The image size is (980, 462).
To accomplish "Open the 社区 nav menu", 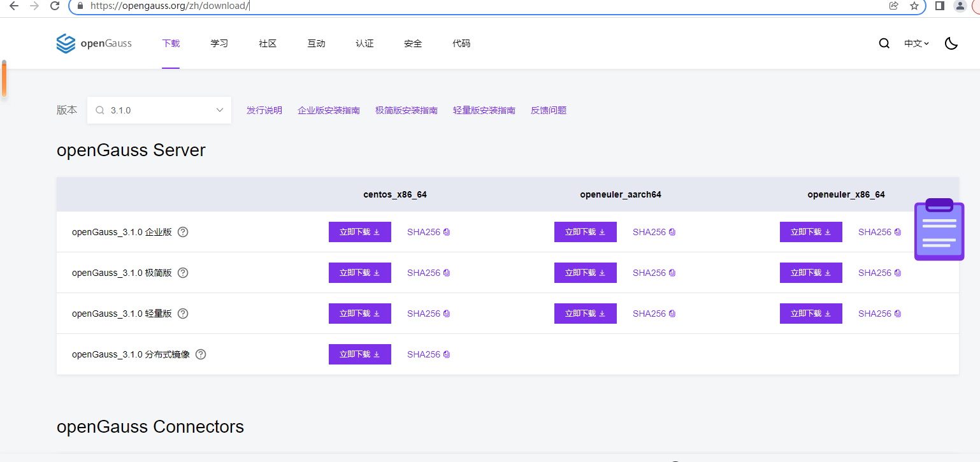I will click(x=268, y=43).
